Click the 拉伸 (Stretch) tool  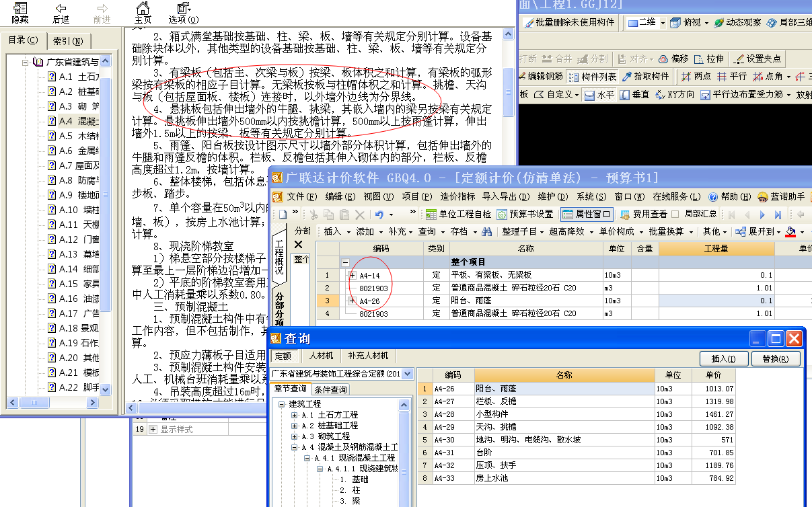pyautogui.click(x=708, y=58)
